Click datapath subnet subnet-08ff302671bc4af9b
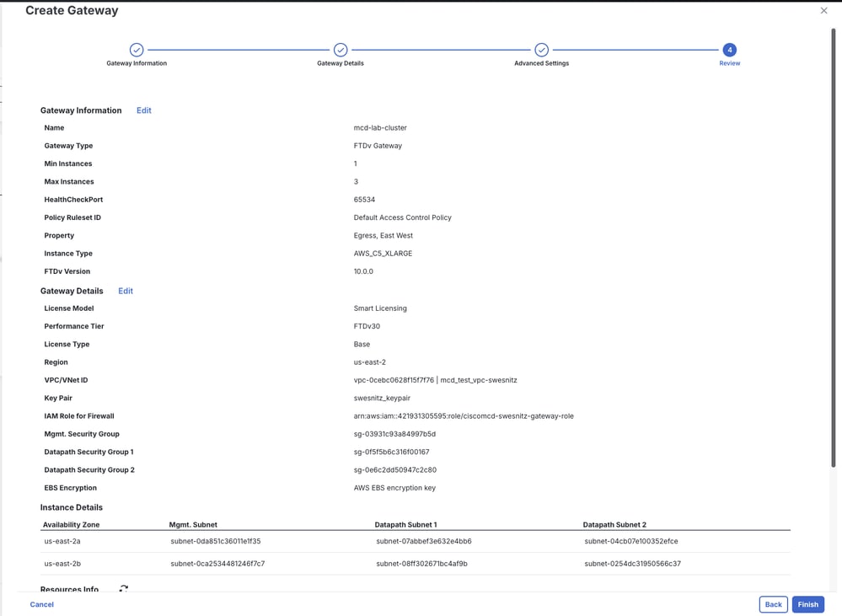 [421, 564]
